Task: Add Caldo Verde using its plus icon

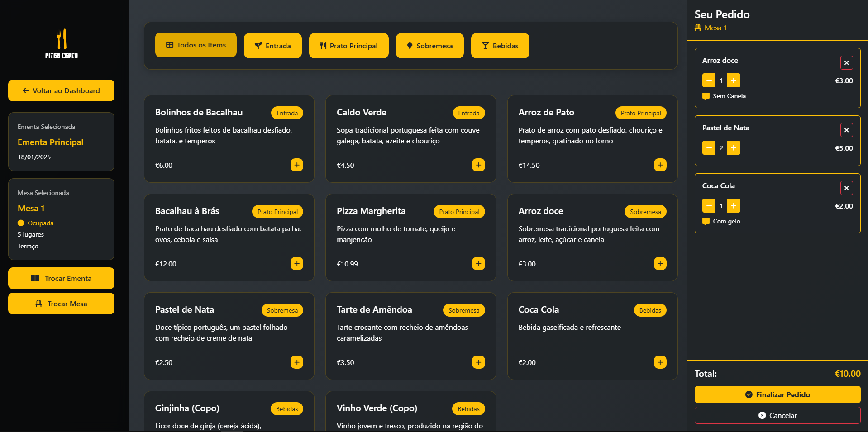Action: click(478, 165)
